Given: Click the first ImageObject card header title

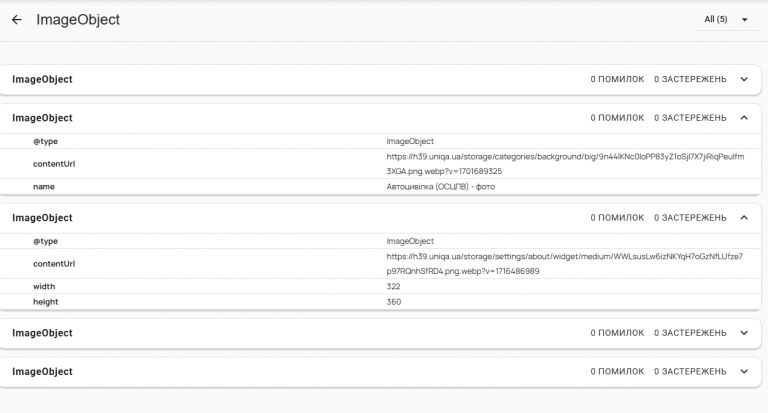Looking at the screenshot, I should [x=42, y=79].
